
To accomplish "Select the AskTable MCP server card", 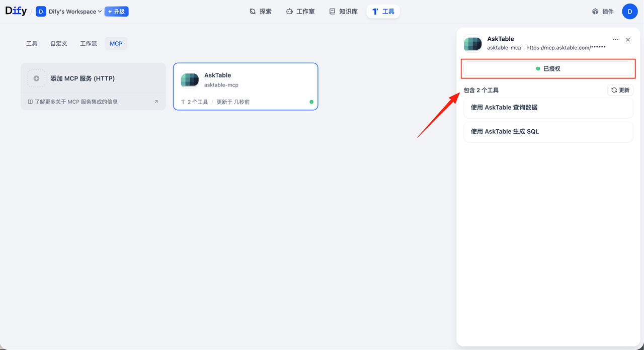I will pyautogui.click(x=246, y=86).
